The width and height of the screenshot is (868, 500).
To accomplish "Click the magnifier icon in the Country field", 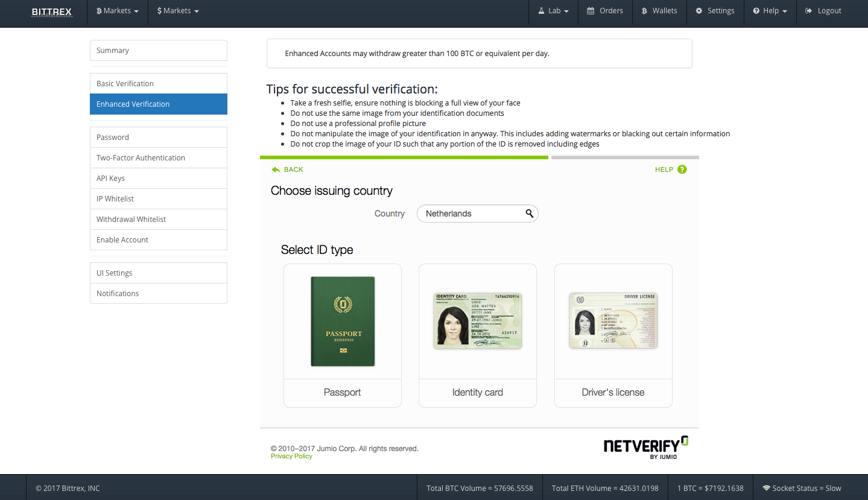I will 529,214.
